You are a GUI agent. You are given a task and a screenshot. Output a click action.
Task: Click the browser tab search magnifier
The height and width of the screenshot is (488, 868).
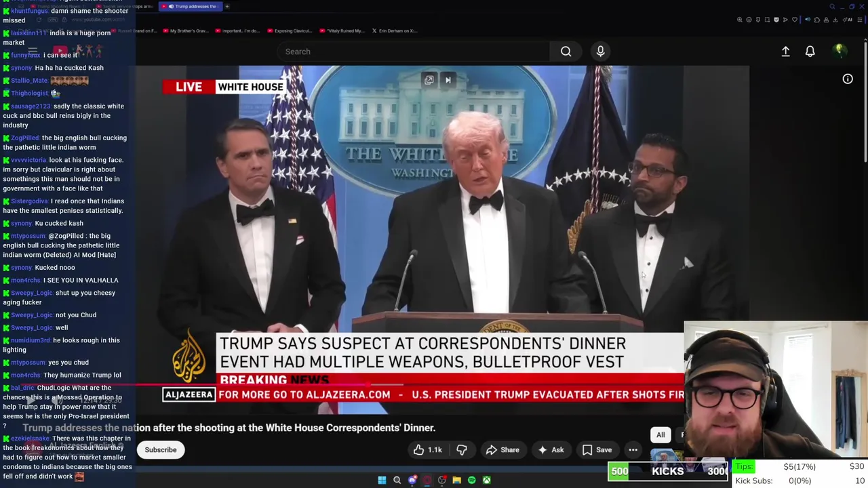[x=832, y=7]
